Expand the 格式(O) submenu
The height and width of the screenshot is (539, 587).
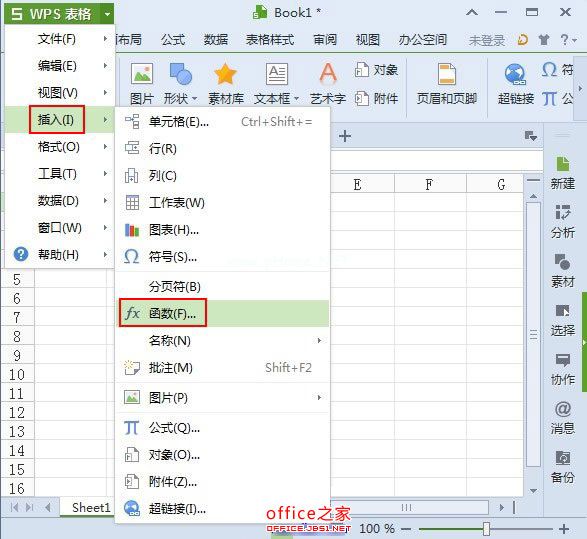pos(106,146)
